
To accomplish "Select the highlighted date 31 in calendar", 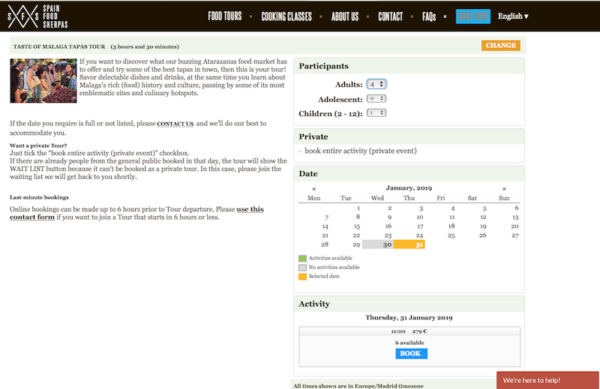I will point(409,244).
